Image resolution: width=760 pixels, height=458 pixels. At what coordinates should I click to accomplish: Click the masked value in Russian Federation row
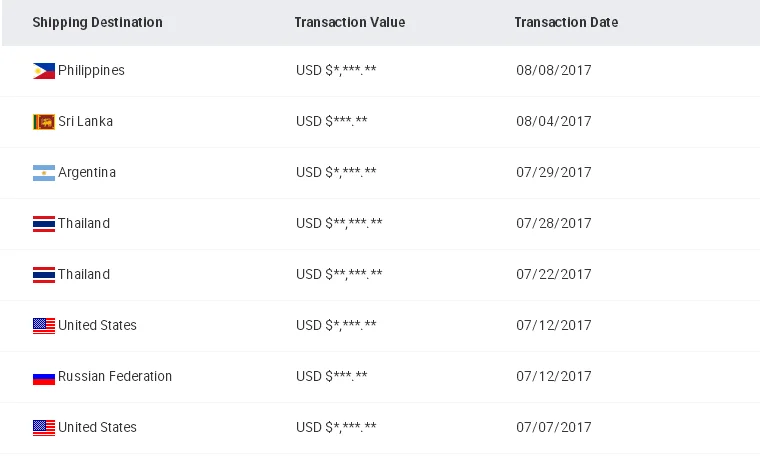click(x=331, y=377)
